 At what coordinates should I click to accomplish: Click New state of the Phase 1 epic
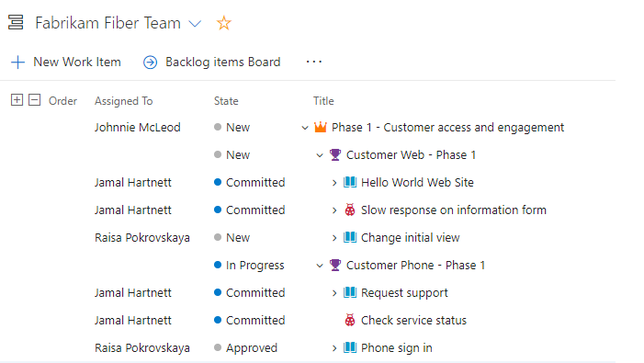[x=232, y=128]
